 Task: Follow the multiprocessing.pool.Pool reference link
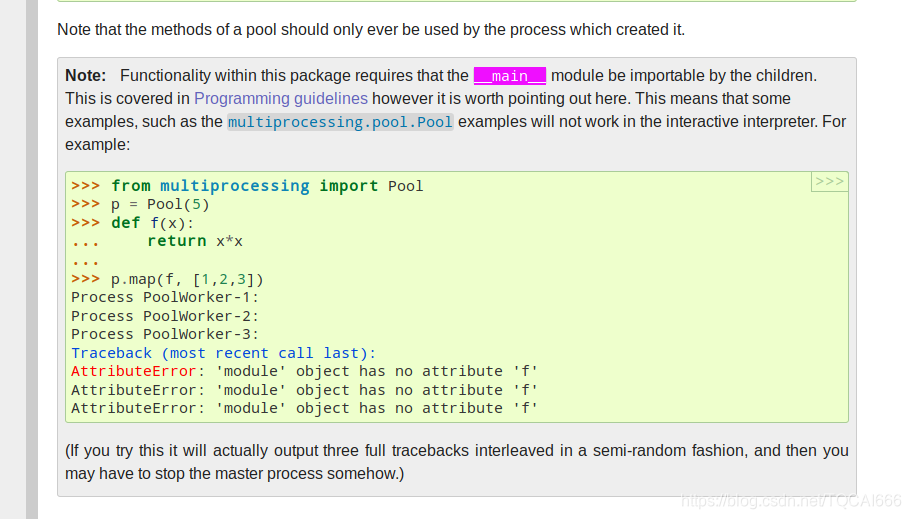340,122
